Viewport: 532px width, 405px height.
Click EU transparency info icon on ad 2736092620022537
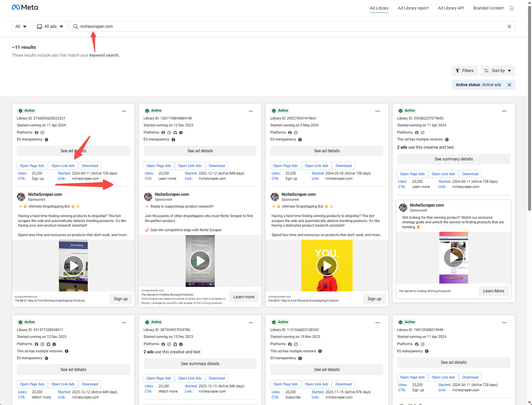pyautogui.click(x=46, y=140)
